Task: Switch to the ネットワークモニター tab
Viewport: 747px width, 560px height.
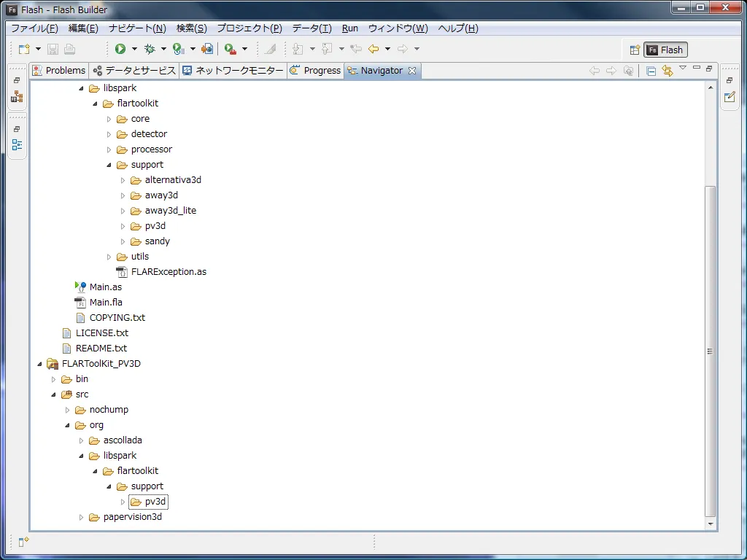Action: pyautogui.click(x=233, y=71)
